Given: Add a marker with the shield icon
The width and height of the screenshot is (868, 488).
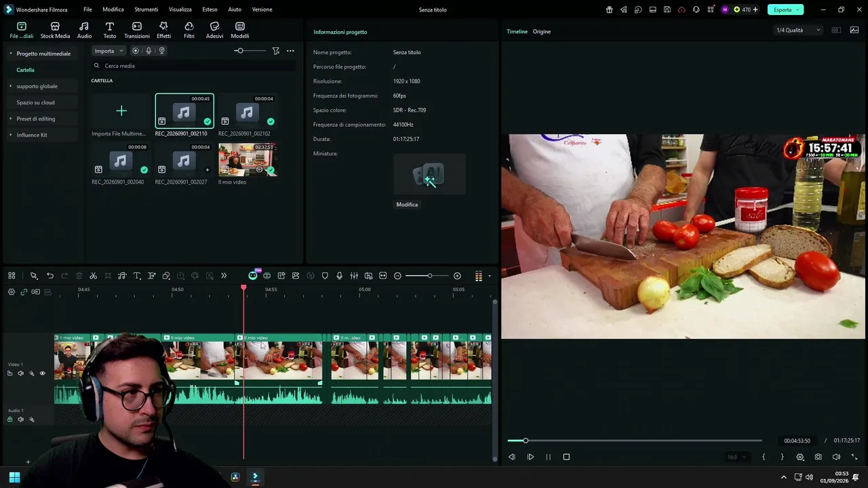Looking at the screenshot, I should pyautogui.click(x=325, y=276).
